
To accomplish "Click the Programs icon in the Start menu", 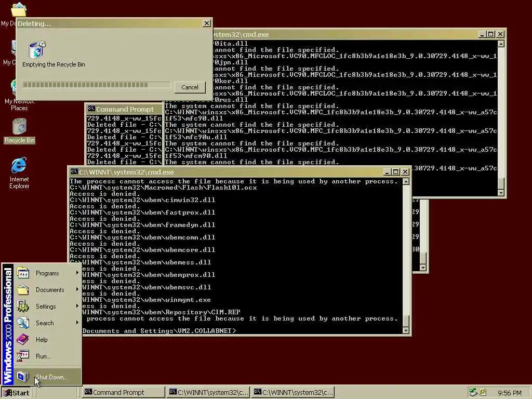I will pos(23,273).
